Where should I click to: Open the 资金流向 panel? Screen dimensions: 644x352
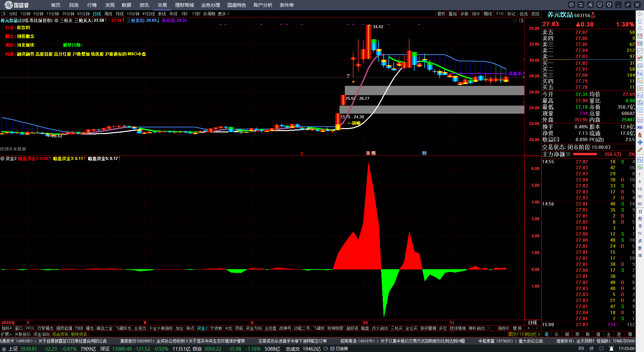click(41, 334)
